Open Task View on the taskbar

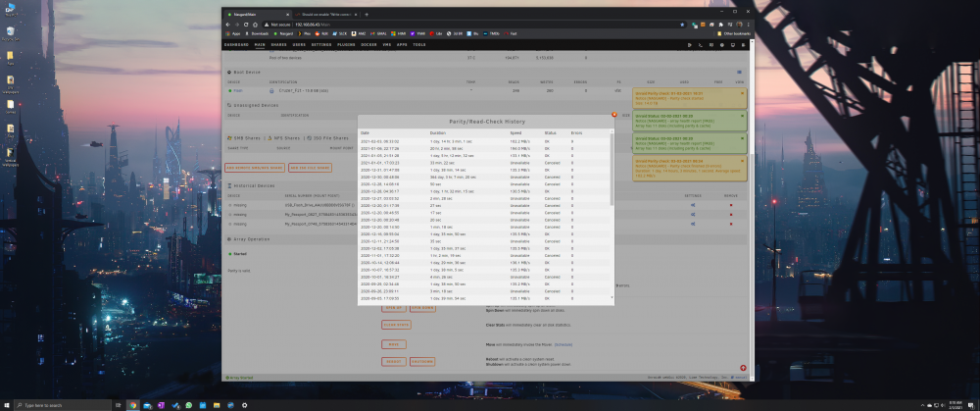point(119,405)
